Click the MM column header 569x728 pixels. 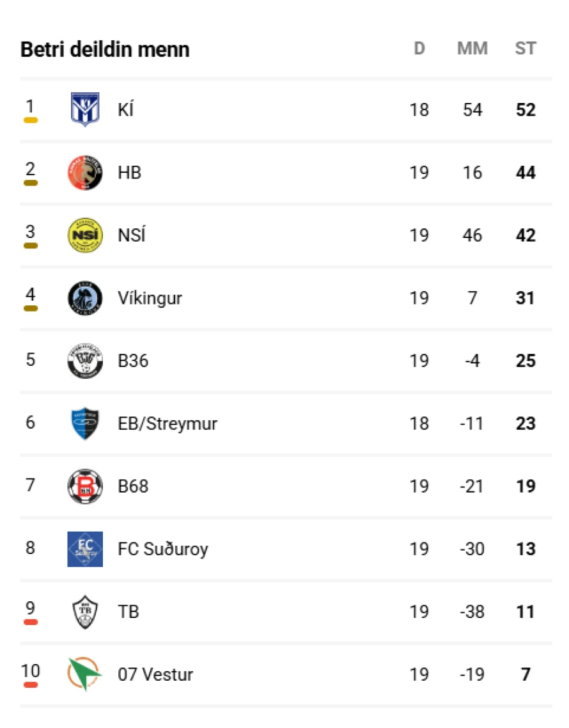pyautogui.click(x=472, y=48)
